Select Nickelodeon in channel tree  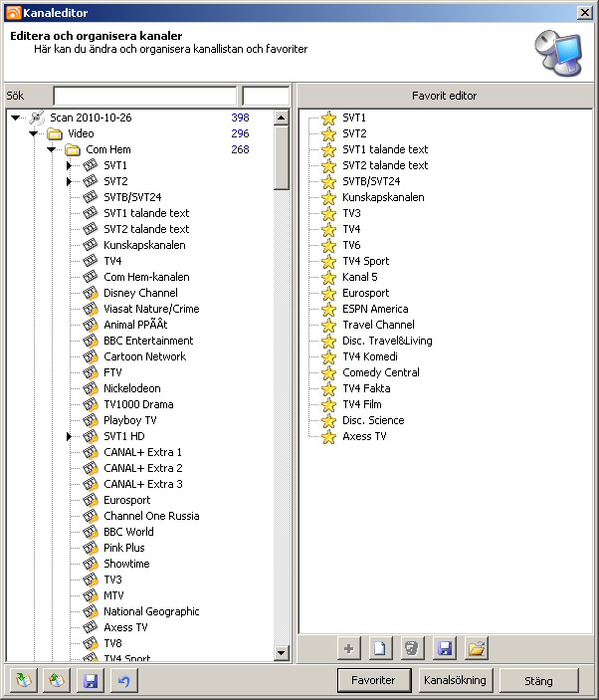(132, 388)
